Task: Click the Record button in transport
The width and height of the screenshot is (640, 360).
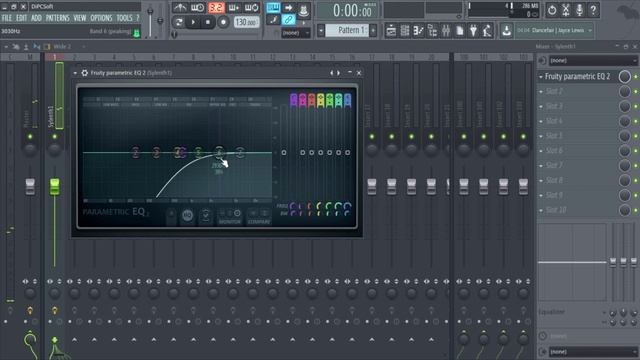Action: 223,22
